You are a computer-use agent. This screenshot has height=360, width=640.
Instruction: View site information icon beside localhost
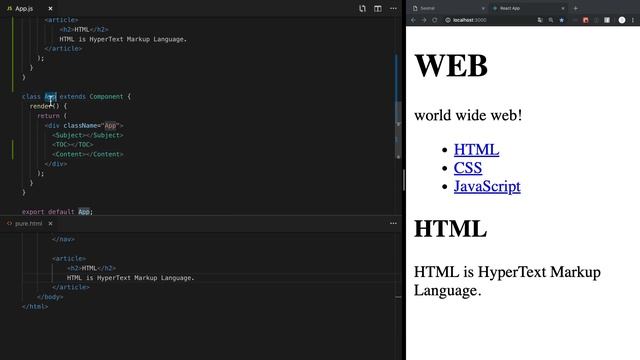(448, 20)
